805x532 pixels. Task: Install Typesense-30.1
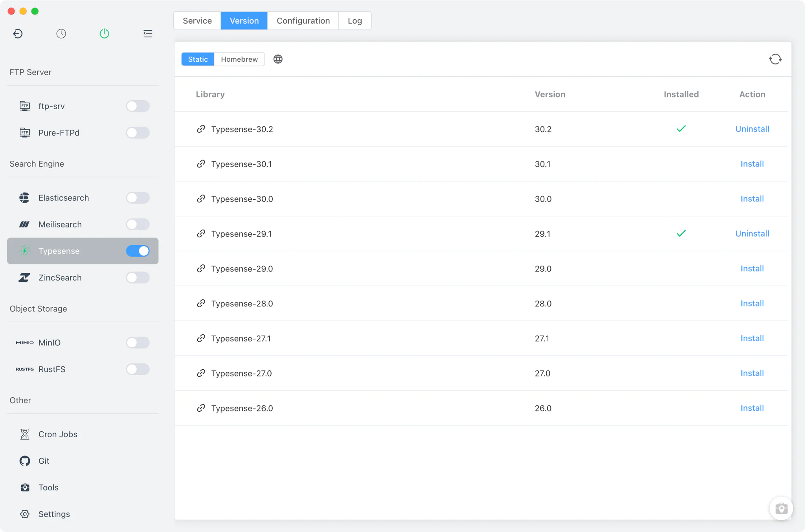pyautogui.click(x=752, y=164)
